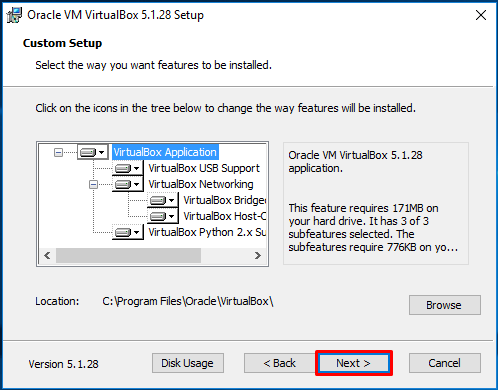Collapse the VirtualBox Networking tree node

click(x=93, y=184)
